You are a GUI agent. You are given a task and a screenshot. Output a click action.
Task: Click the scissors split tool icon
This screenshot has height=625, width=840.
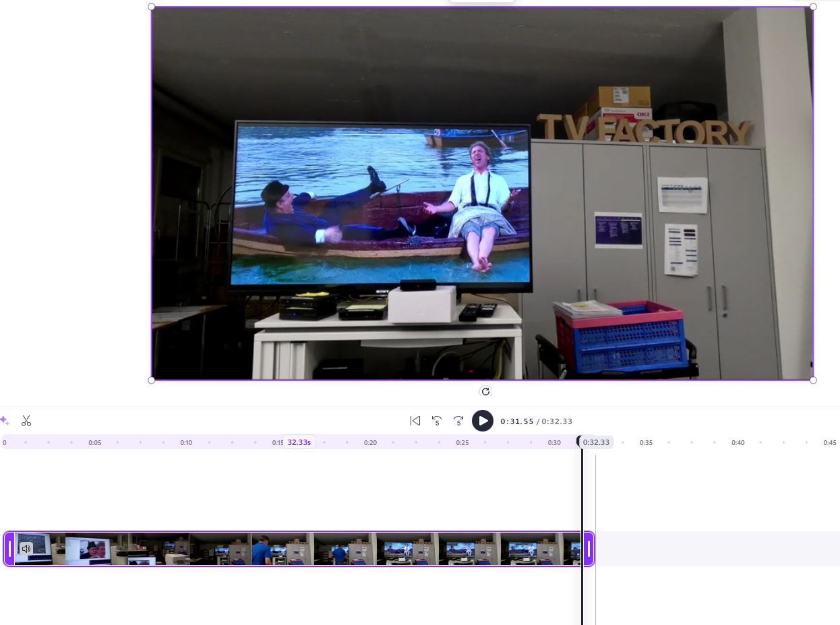click(x=26, y=421)
